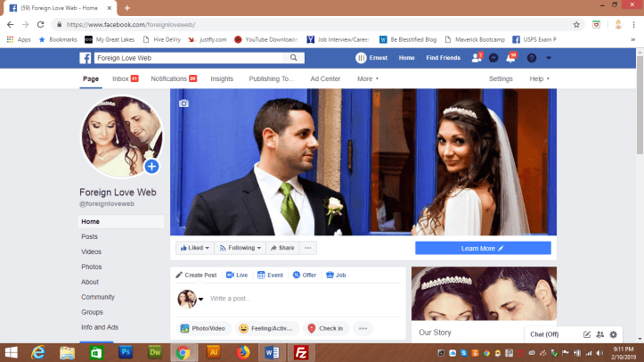The height and width of the screenshot is (362, 644).
Task: Open the More dropdown in page tabs
Action: pos(368,78)
